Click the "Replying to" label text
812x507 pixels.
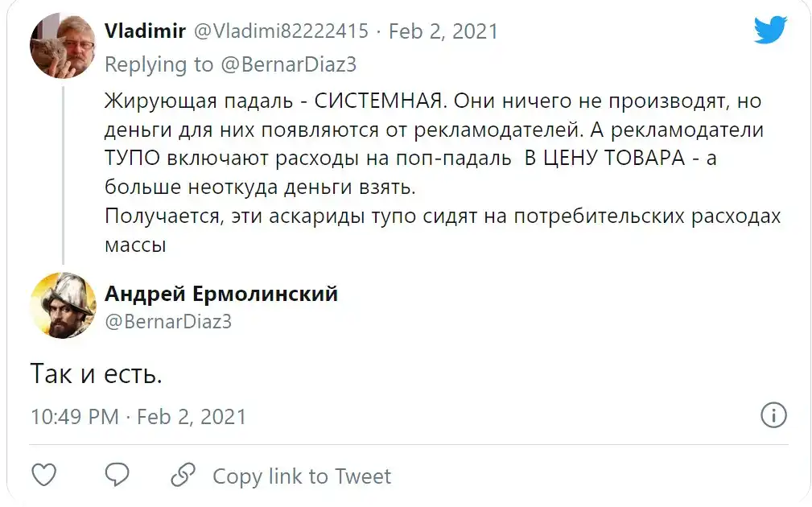pos(159,64)
